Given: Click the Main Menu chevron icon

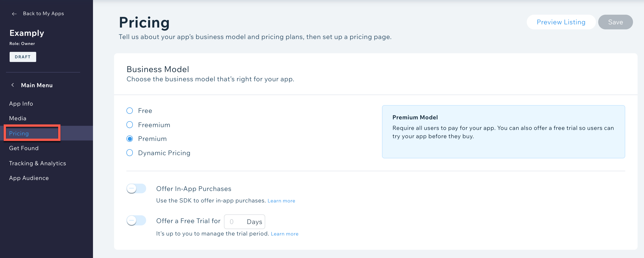Looking at the screenshot, I should [13, 85].
